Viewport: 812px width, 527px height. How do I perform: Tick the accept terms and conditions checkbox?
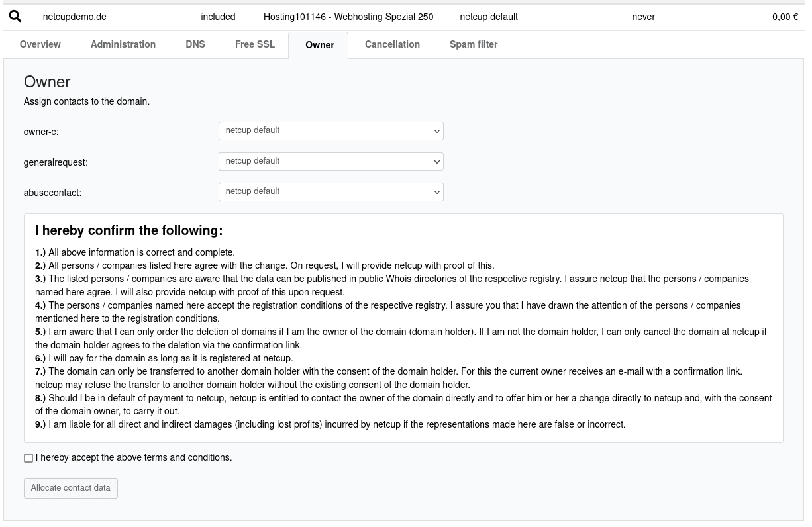[28, 458]
